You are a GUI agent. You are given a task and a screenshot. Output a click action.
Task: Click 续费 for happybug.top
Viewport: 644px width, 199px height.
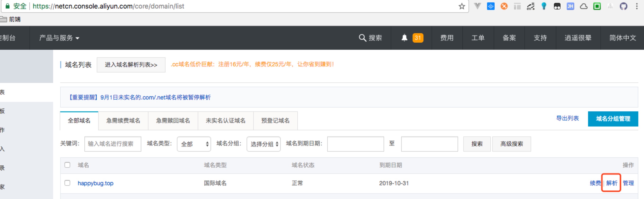point(595,183)
